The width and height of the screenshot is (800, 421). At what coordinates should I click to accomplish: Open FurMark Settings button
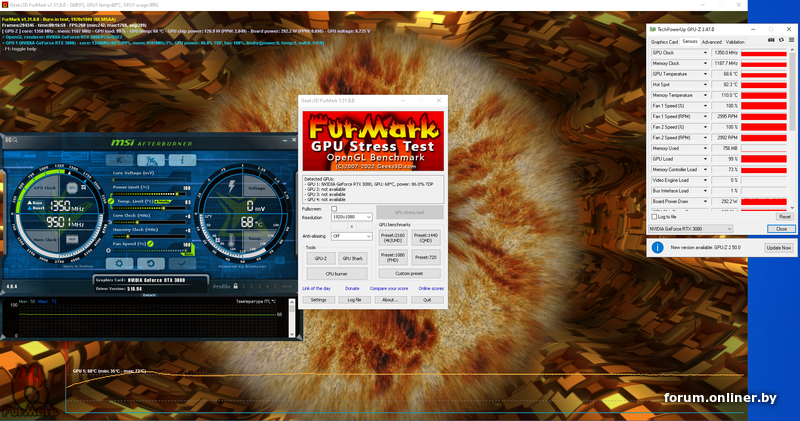tap(318, 300)
